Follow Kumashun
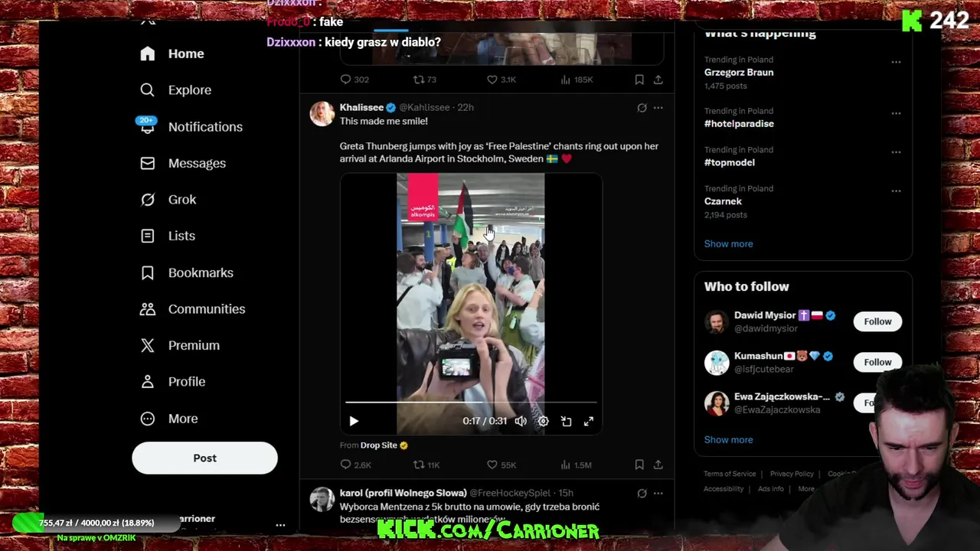The image size is (980, 551). tap(877, 362)
